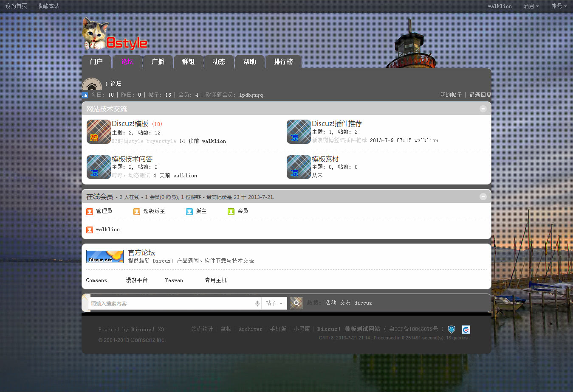This screenshot has width=573, height=392.
Task: Open Archiver in the footer
Action: point(251,329)
